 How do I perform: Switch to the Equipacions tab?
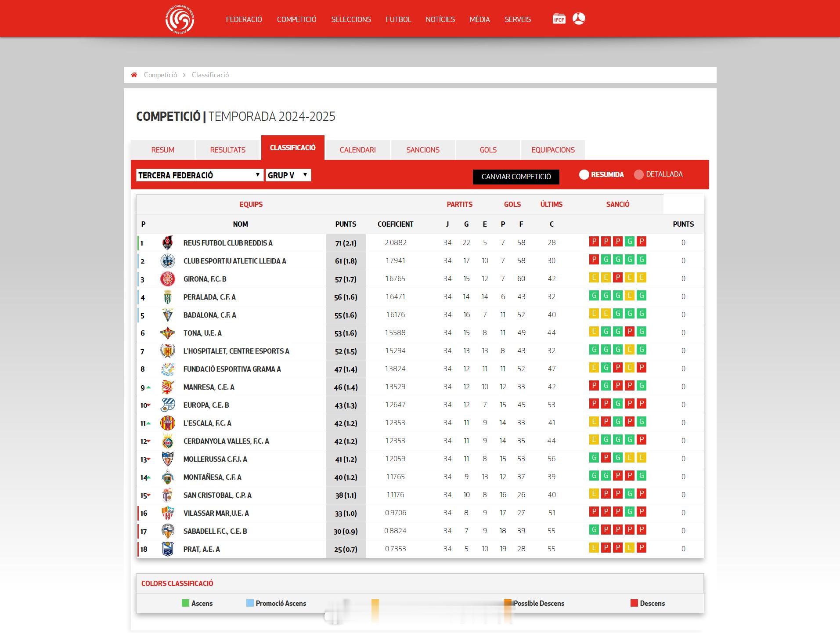[x=553, y=150]
